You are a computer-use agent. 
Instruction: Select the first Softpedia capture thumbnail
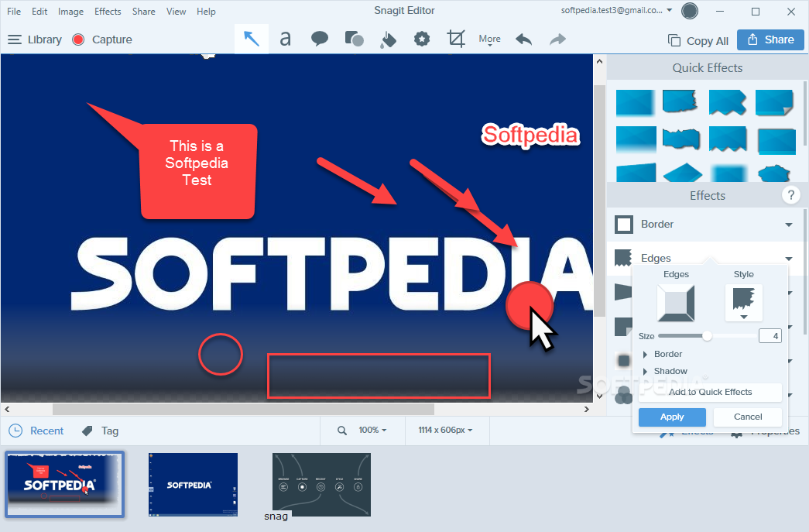coord(64,484)
